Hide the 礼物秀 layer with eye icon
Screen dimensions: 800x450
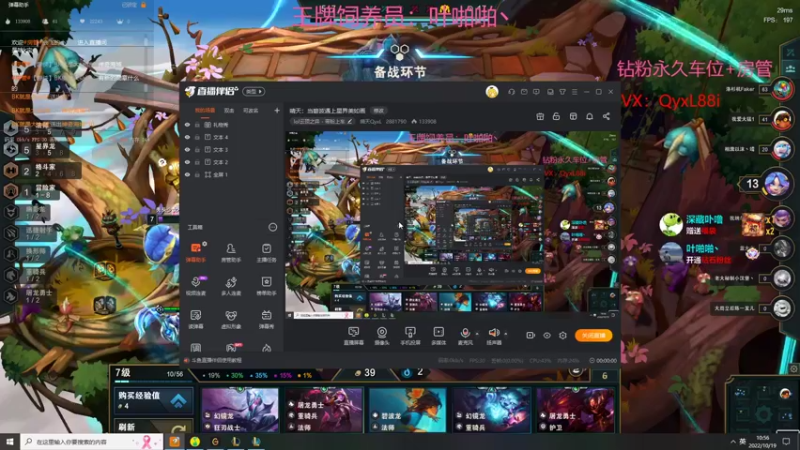187,124
